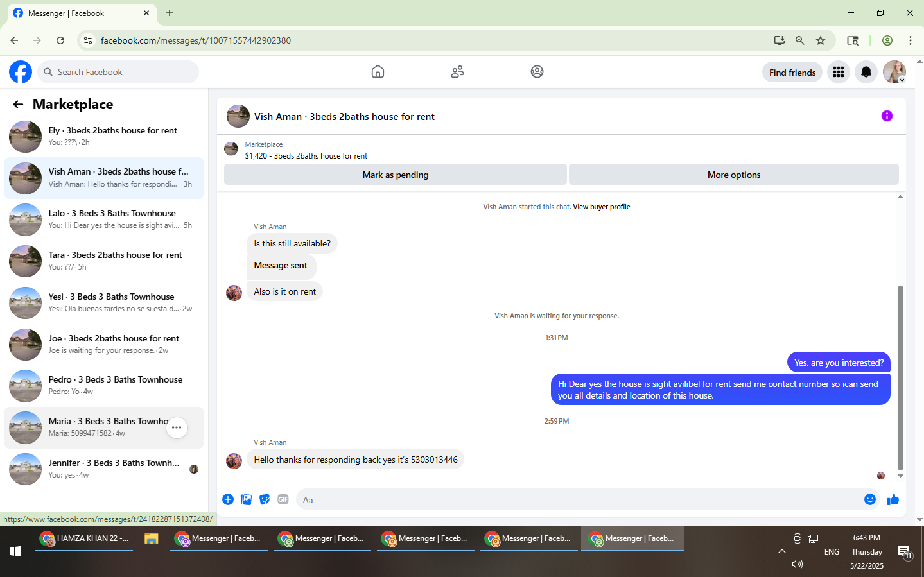This screenshot has height=577, width=924.
Task: Open the Windows Start menu
Action: point(15,551)
